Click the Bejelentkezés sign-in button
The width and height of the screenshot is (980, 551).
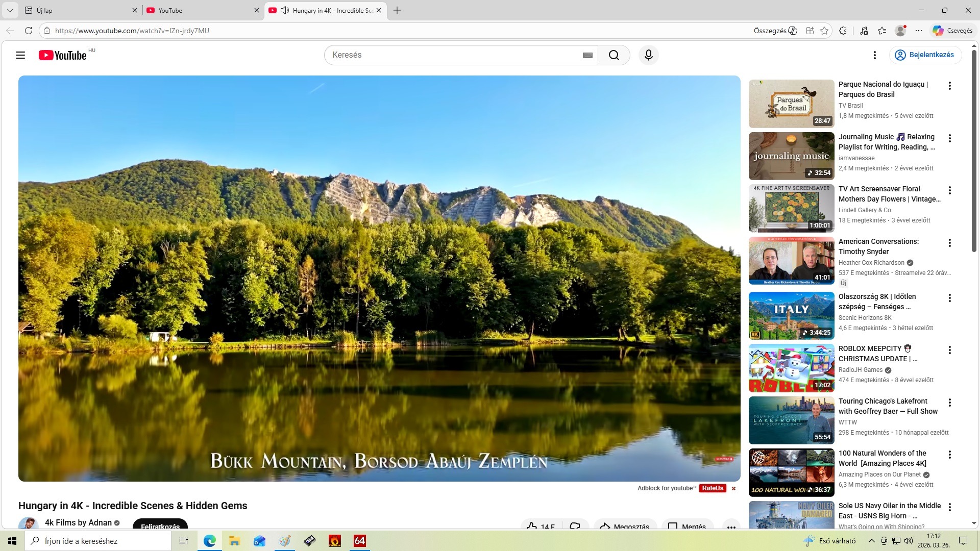pos(925,55)
